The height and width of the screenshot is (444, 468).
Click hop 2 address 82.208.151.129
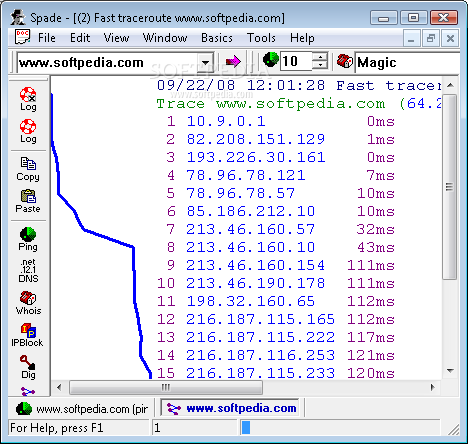256,139
